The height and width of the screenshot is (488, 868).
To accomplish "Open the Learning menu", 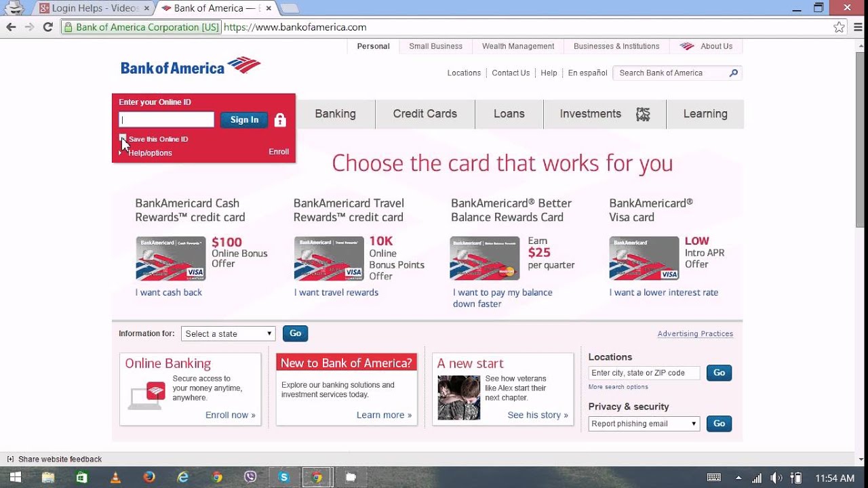I will (705, 114).
